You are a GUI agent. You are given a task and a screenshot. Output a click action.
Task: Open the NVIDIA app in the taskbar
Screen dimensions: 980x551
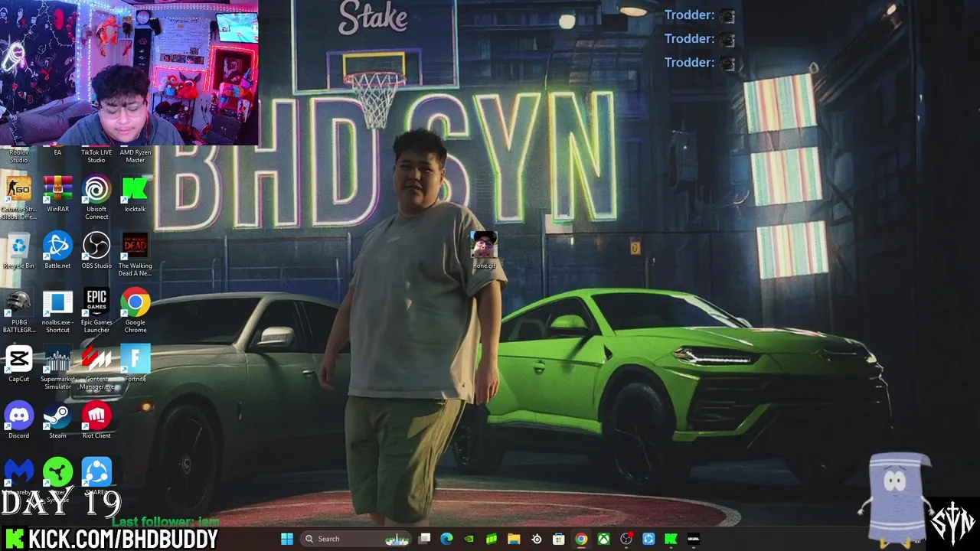[x=469, y=539]
